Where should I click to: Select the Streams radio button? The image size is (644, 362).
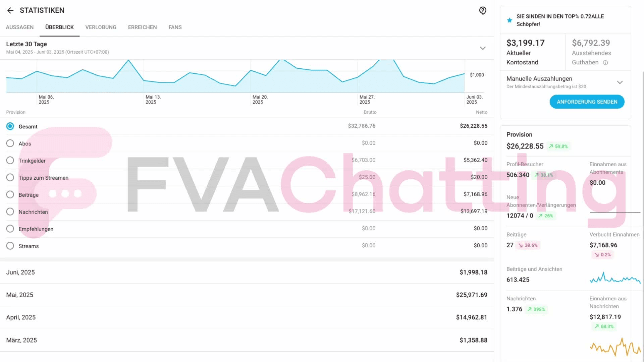coord(10,246)
